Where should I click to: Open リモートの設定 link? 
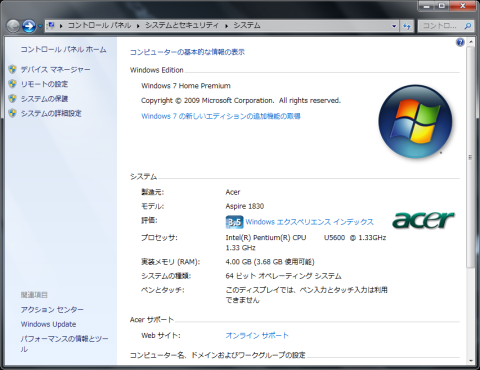click(44, 84)
